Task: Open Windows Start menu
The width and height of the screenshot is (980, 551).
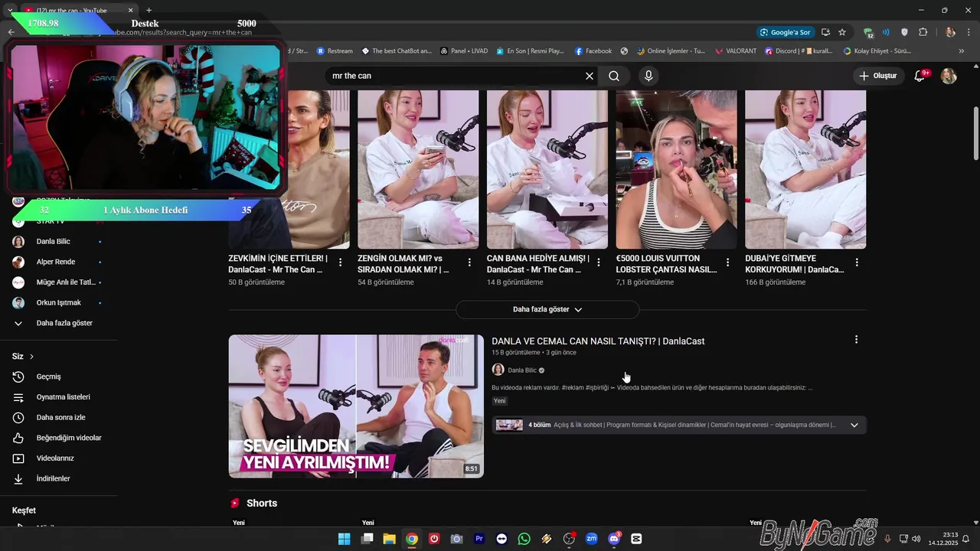Action: point(345,539)
